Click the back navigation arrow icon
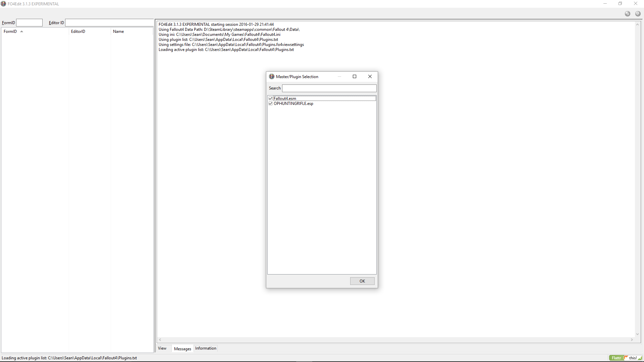This screenshot has width=644, height=362. [627, 14]
